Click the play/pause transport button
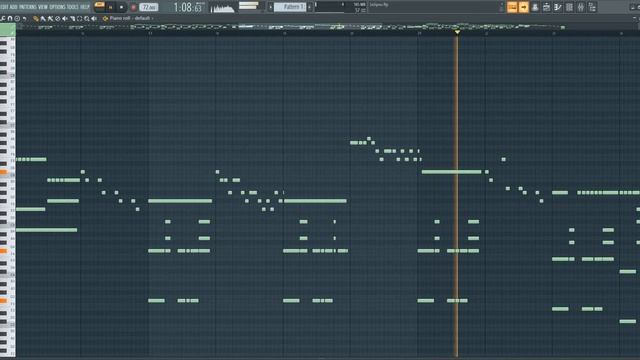The width and height of the screenshot is (640, 360). [x=110, y=7]
